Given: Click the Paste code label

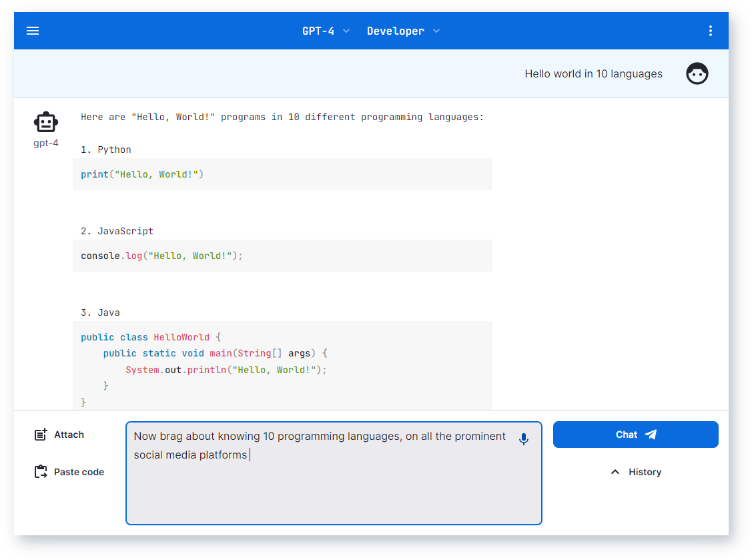Looking at the screenshot, I should pos(79,472).
